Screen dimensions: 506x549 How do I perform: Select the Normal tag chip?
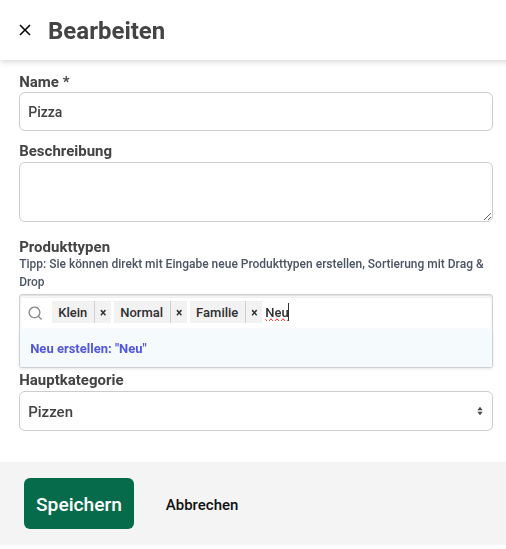pyautogui.click(x=142, y=312)
